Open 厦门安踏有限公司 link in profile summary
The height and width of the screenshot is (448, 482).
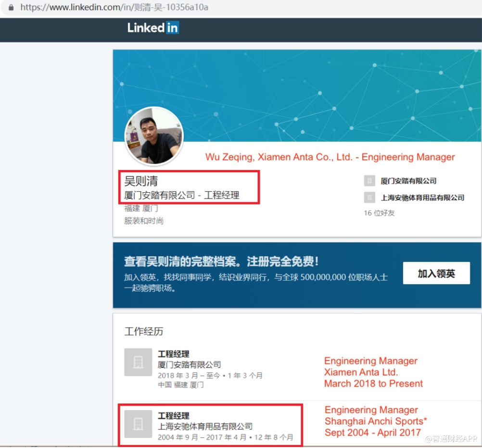pyautogui.click(x=408, y=181)
